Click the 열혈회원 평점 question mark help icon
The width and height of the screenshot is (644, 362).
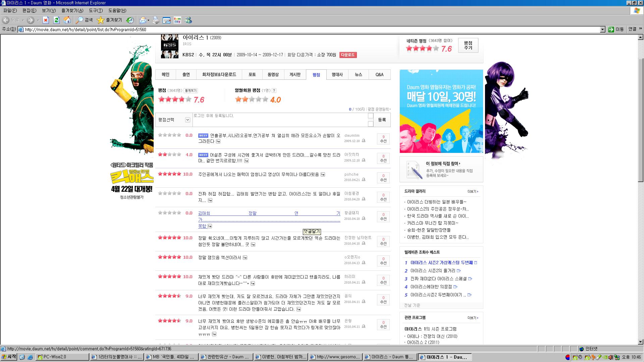coord(274,90)
